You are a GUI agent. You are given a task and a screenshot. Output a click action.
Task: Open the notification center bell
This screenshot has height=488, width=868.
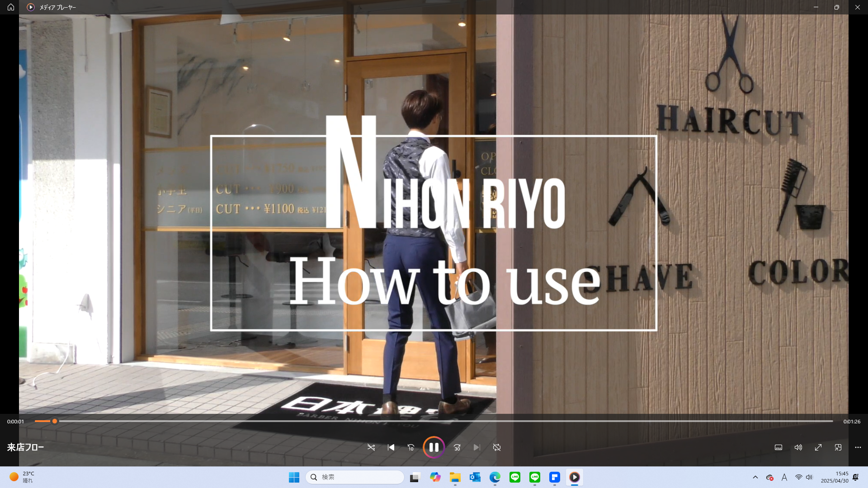(856, 477)
